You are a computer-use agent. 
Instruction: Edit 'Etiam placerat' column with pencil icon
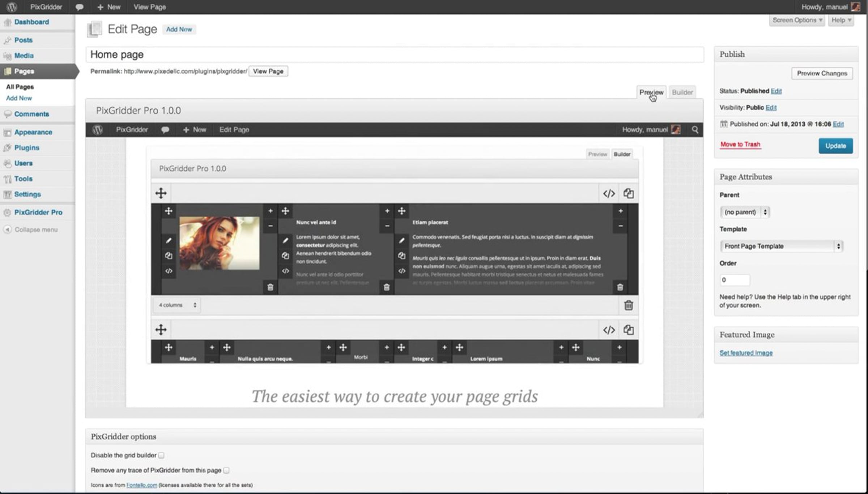[402, 241]
